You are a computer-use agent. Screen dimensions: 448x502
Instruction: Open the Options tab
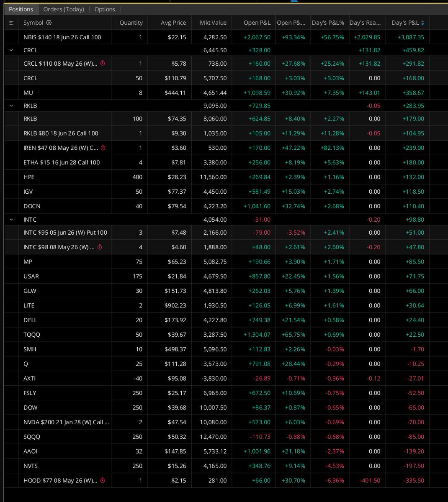click(105, 9)
